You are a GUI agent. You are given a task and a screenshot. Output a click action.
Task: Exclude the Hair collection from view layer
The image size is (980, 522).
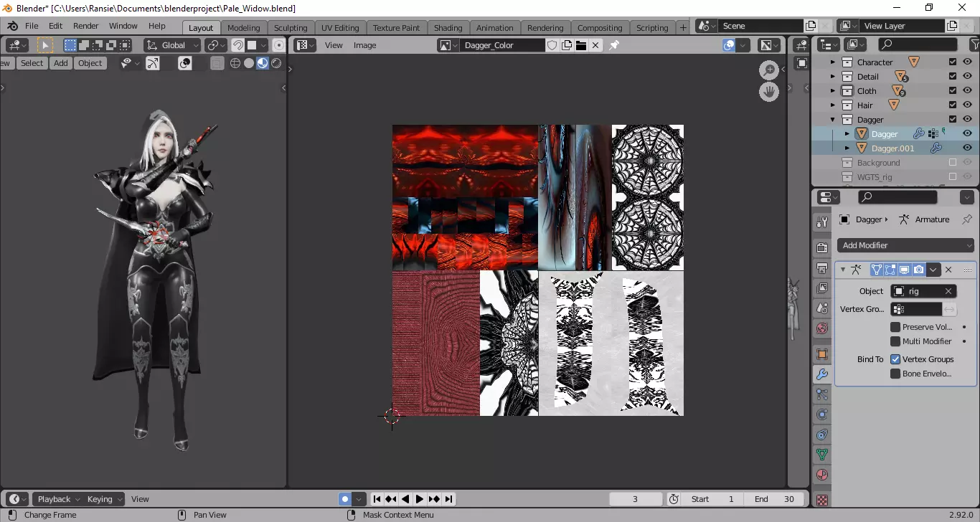click(953, 105)
